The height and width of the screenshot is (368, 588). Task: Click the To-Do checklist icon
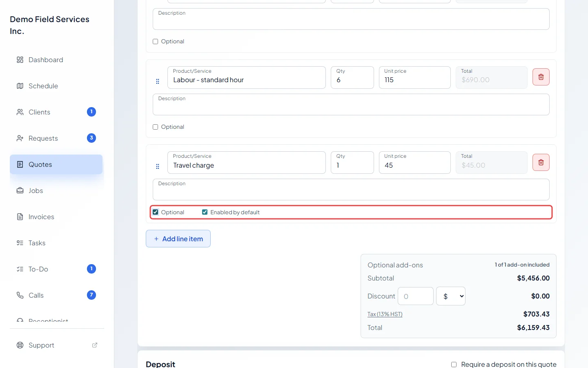(20, 269)
